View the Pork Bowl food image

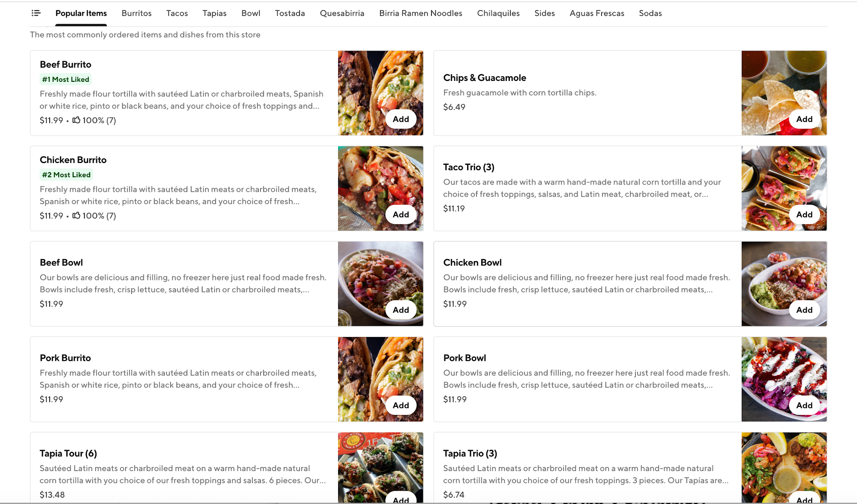[784, 379]
